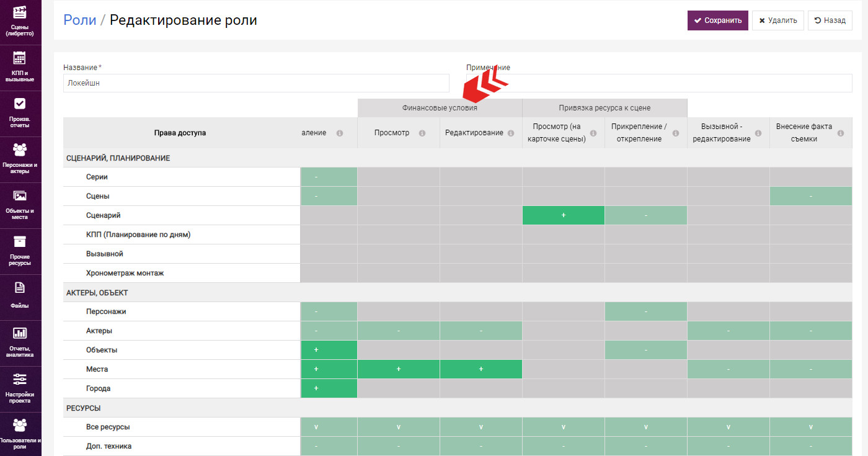Toggle Все ресурсы financial Просмотр cell

click(399, 427)
